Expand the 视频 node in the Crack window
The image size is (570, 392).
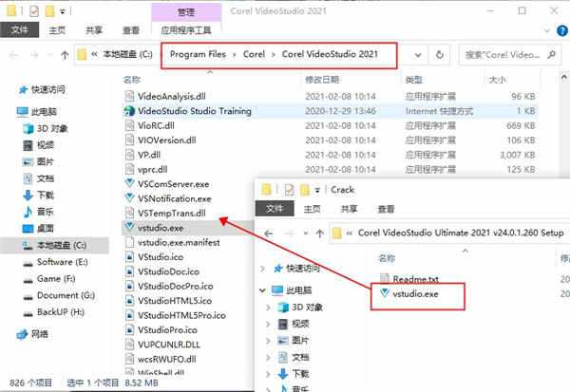point(268,324)
